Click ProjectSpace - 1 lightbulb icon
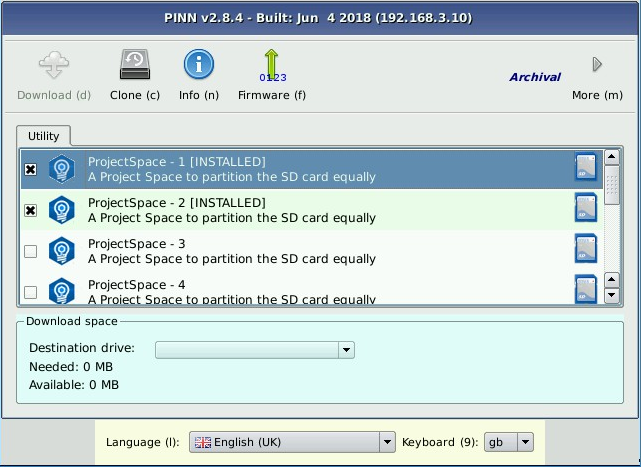Image resolution: width=641 pixels, height=467 pixels. point(62,169)
